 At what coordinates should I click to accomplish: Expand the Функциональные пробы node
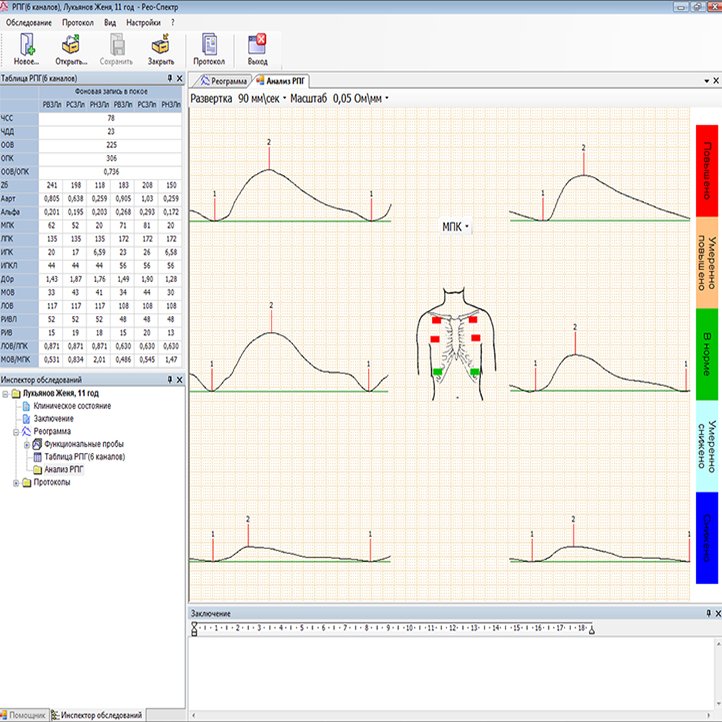click(x=27, y=445)
